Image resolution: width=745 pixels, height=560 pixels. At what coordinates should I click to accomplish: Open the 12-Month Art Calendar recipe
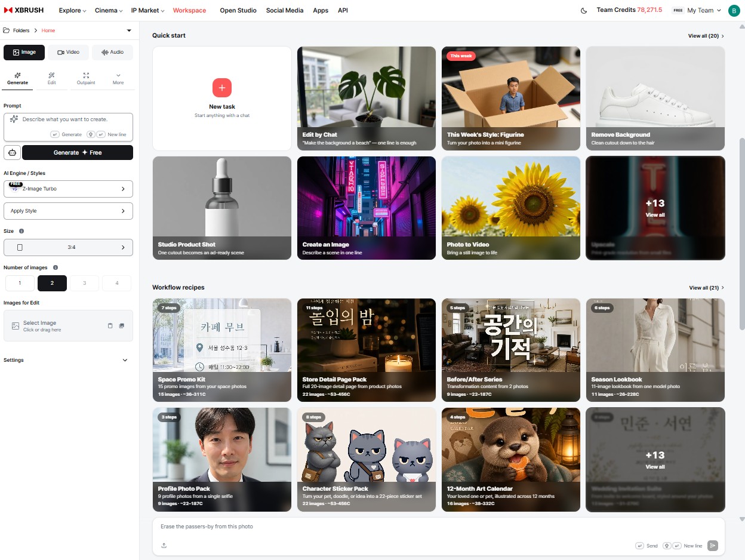(x=511, y=460)
